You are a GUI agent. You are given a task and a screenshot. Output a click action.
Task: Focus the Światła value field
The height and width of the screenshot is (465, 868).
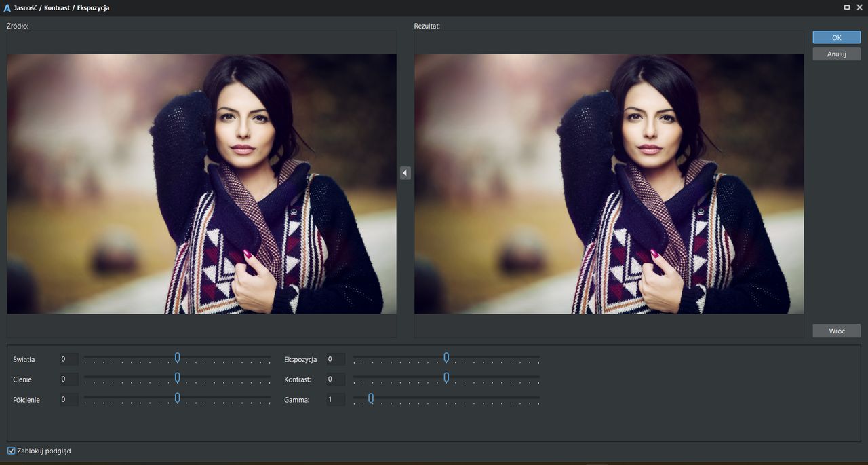[68, 359]
